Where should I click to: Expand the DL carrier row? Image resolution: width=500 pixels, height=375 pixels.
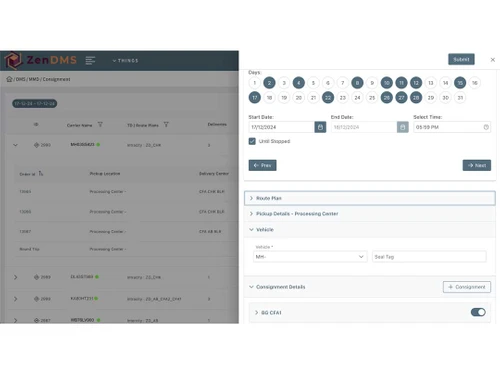pos(15,277)
